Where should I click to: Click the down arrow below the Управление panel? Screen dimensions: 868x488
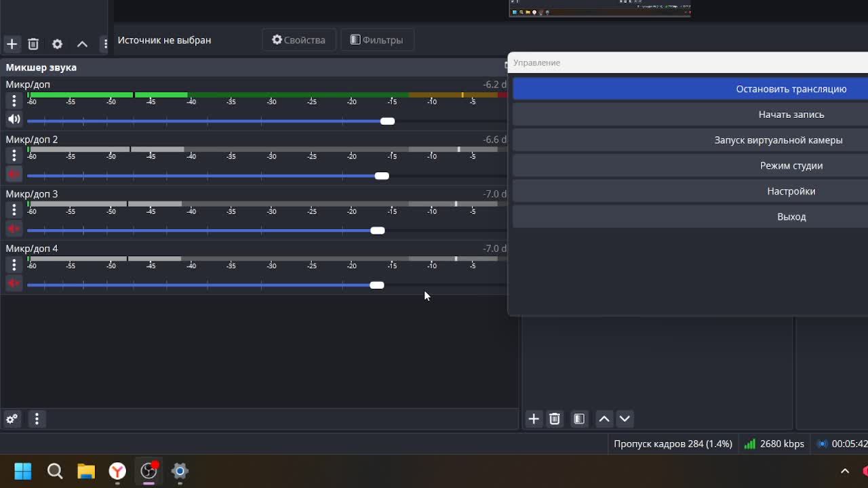[625, 419]
